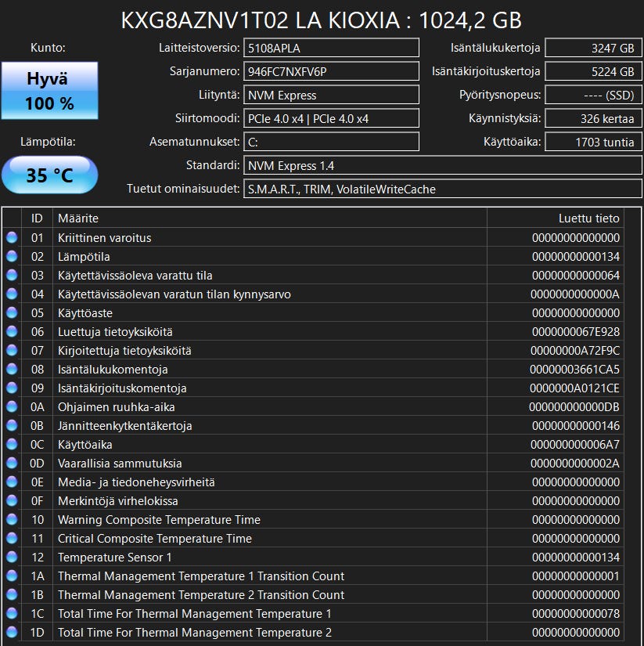Select the Kriittinen varoitus attribute name

pyautogui.click(x=105, y=238)
